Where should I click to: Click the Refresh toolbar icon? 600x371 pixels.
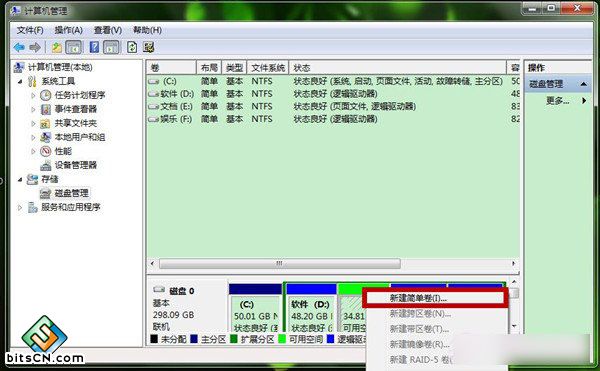point(132,47)
